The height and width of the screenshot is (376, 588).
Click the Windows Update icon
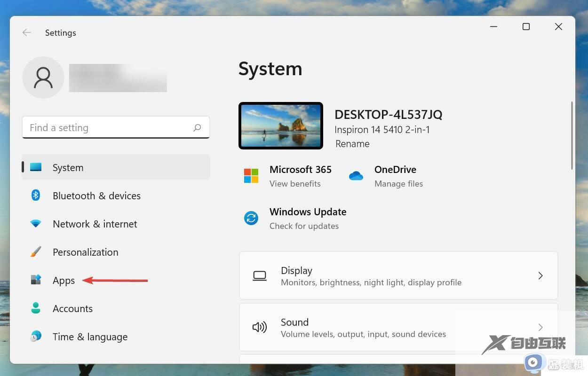(x=251, y=218)
